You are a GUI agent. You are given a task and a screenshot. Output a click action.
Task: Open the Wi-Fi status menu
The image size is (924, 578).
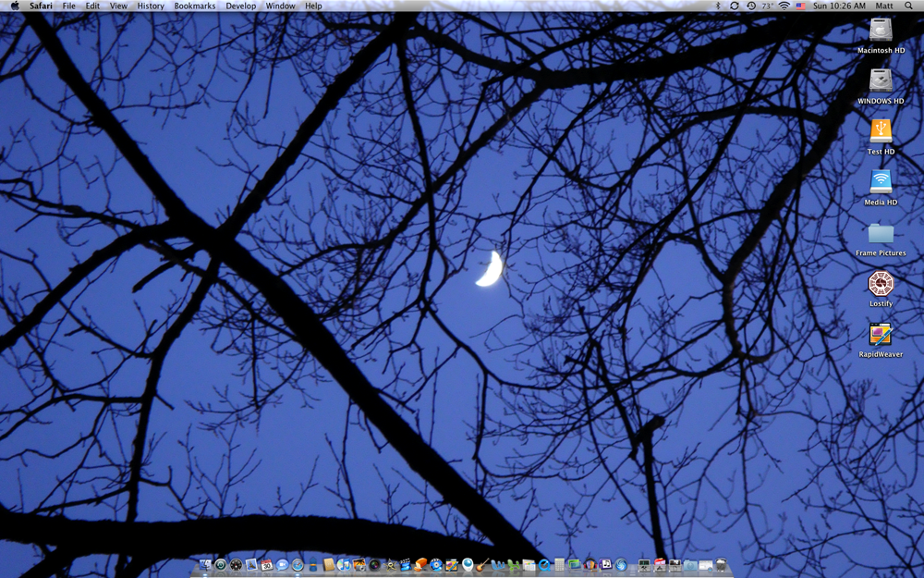pyautogui.click(x=784, y=6)
